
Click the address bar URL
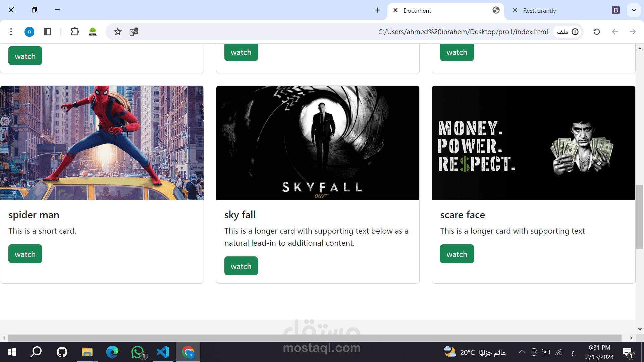point(463,32)
